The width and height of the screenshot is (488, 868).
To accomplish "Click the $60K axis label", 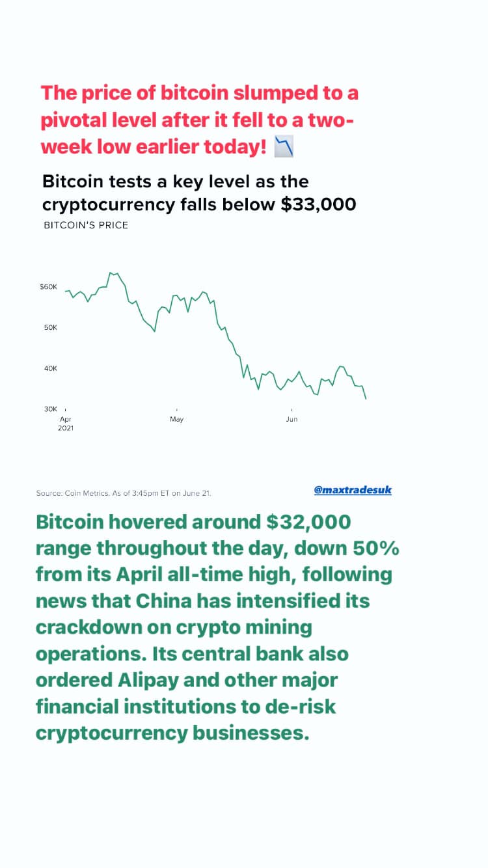I will pyautogui.click(x=49, y=286).
